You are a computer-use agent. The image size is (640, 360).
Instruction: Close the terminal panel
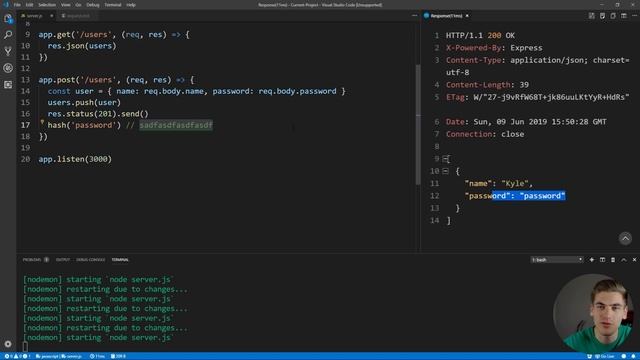point(634,260)
